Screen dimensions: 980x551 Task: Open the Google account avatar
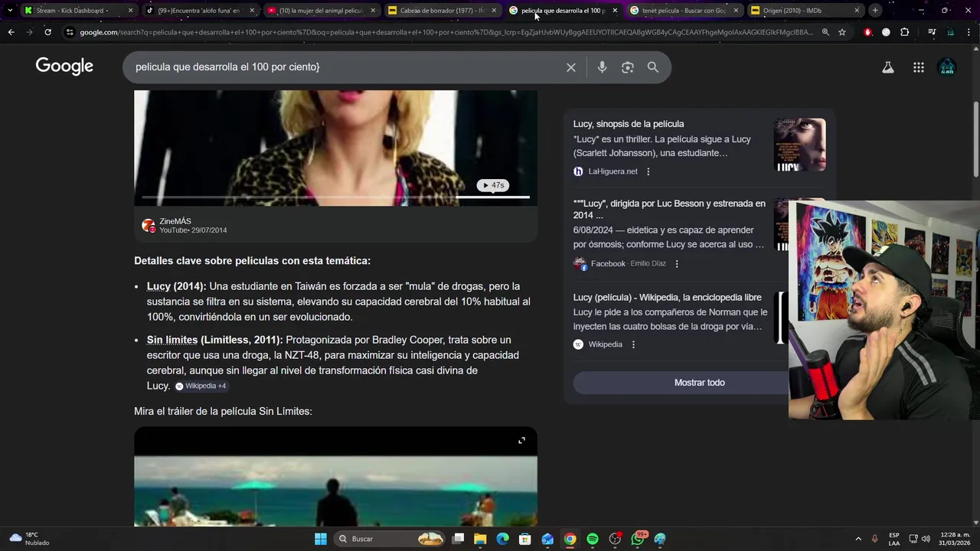(x=947, y=67)
